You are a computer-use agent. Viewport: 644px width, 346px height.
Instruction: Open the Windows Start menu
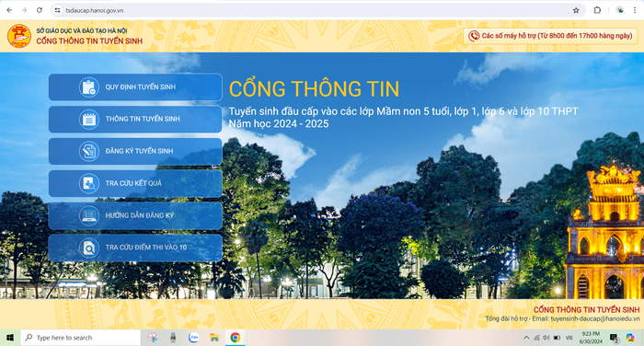[x=10, y=338]
